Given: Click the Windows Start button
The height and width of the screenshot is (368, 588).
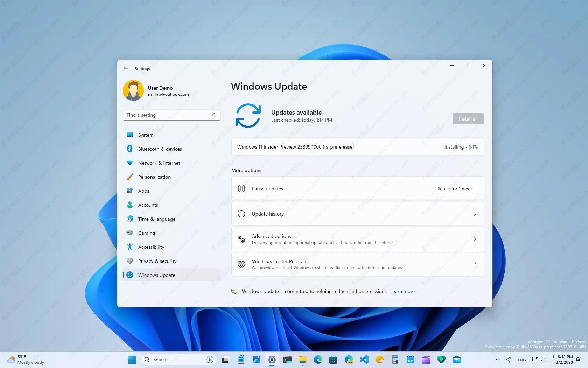Looking at the screenshot, I should click(131, 360).
